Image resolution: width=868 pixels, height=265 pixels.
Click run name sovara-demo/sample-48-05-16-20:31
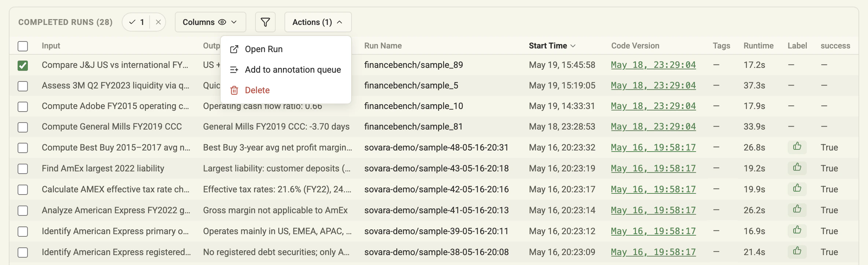click(436, 148)
